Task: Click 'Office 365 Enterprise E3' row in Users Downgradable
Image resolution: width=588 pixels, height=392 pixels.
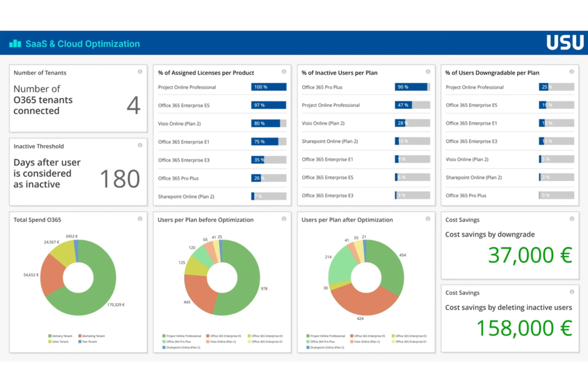Action: [x=510, y=141]
